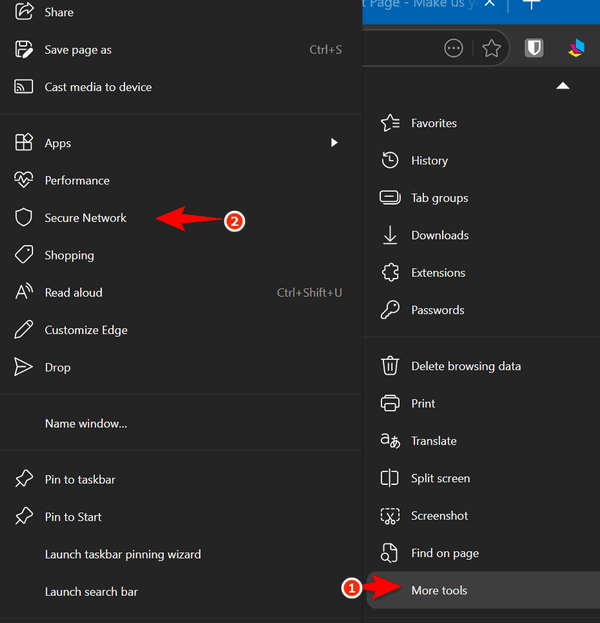This screenshot has height=623, width=600.
Task: Open a new tab with plus button
Action: (531, 4)
